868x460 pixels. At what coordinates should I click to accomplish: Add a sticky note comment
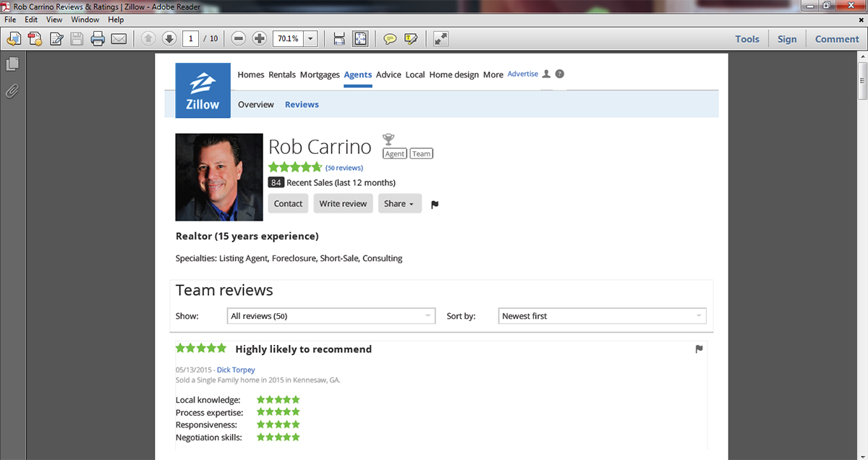click(x=390, y=39)
